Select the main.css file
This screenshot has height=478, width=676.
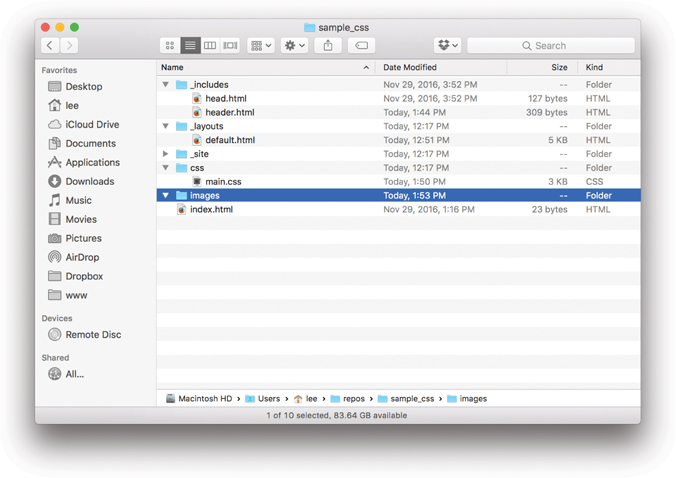(223, 182)
